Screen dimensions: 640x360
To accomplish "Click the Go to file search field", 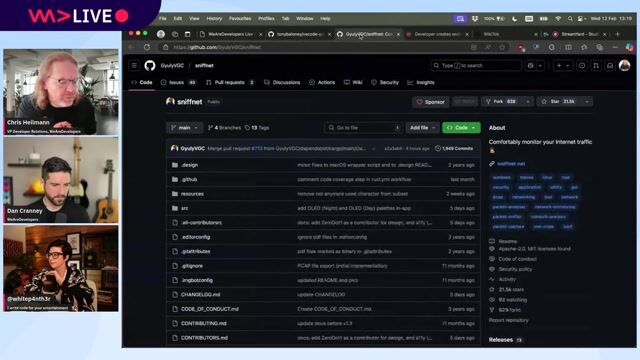I will tap(363, 128).
